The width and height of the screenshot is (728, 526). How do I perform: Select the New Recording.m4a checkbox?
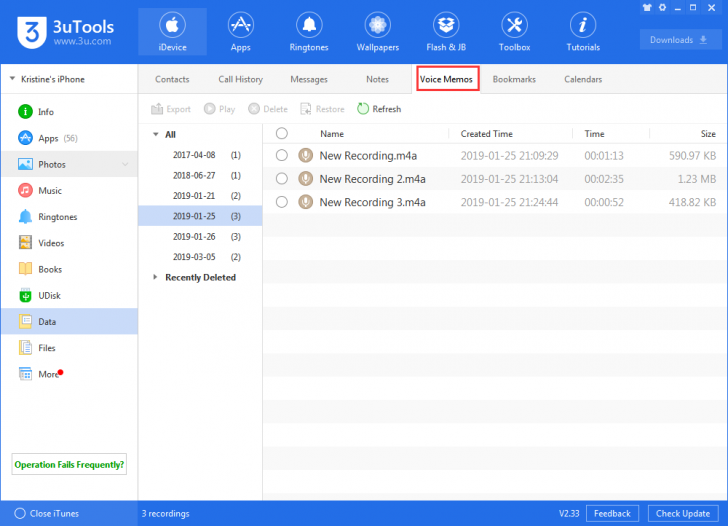(x=282, y=155)
